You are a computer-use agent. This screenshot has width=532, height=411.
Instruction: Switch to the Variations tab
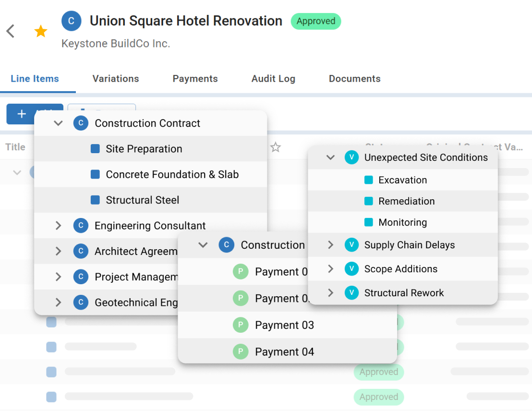tap(115, 79)
